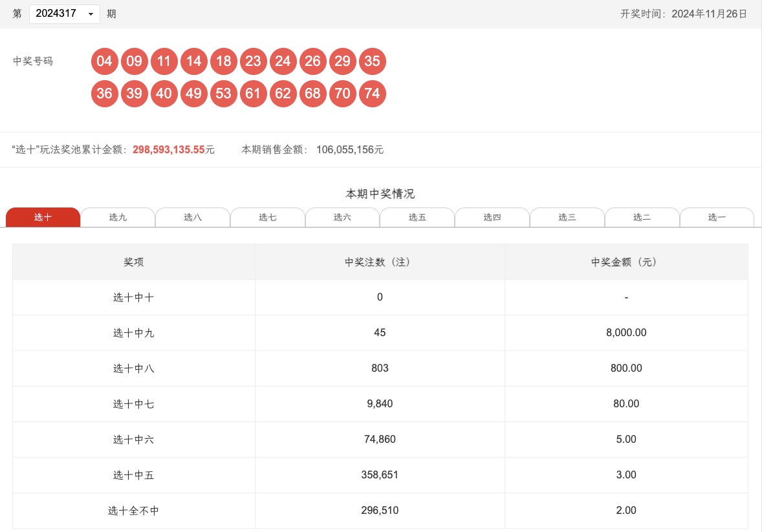762x532 pixels.
Task: Click the jackpot amount 298,593,135.55
Action: [168, 150]
